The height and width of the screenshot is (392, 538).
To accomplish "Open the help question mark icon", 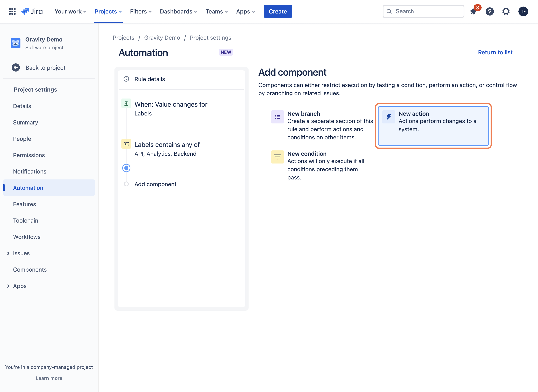I will 490,11.
